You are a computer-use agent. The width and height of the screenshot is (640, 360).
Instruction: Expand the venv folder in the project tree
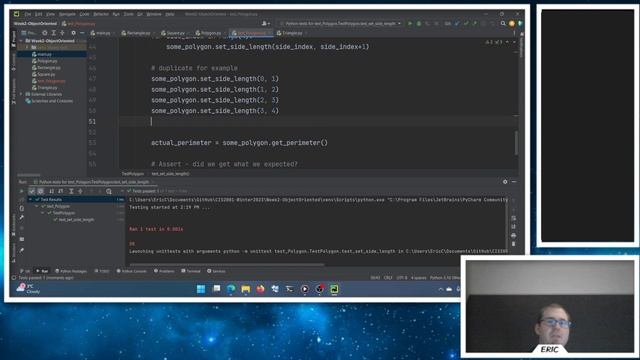27,47
